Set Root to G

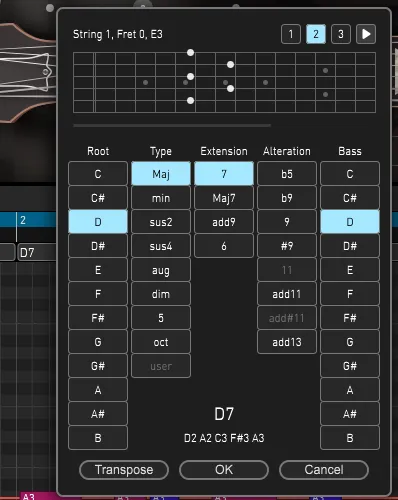pos(98,342)
